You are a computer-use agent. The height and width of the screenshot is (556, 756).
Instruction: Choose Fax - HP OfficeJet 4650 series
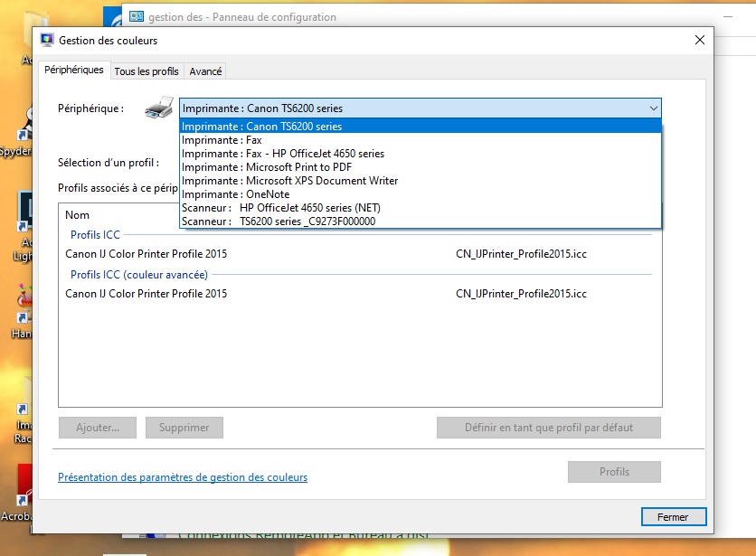(420, 154)
